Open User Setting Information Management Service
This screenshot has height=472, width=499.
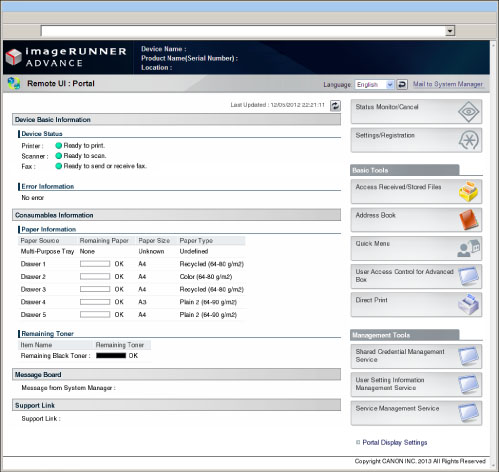tap(416, 384)
